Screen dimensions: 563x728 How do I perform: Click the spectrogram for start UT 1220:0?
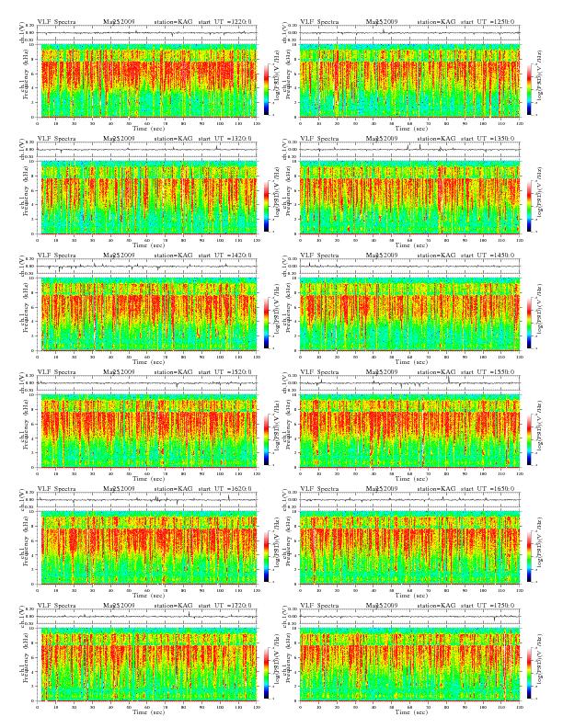pyautogui.click(x=147, y=81)
